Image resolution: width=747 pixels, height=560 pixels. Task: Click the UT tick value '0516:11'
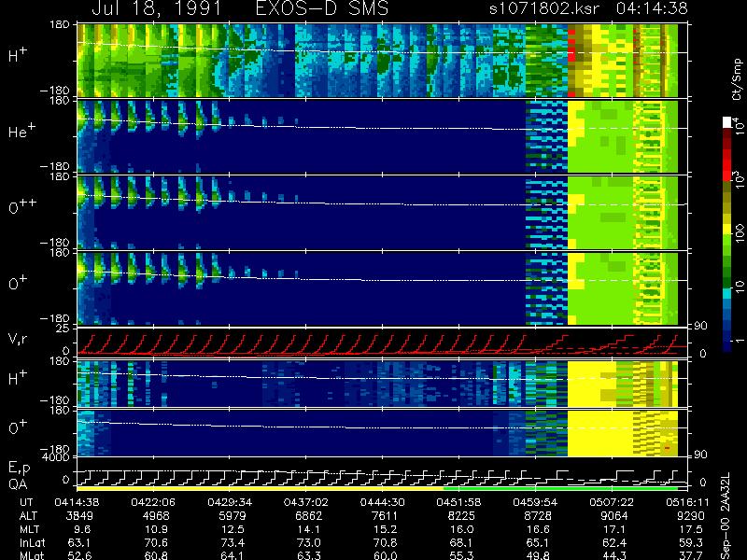tap(687, 502)
